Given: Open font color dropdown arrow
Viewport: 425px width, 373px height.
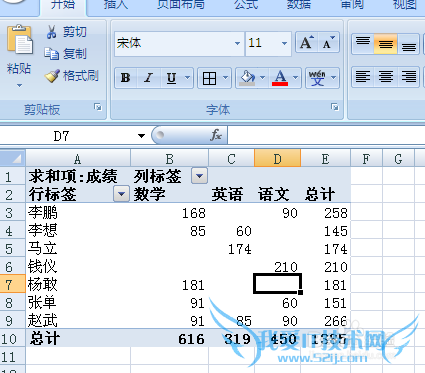Looking at the screenshot, I should [296, 78].
